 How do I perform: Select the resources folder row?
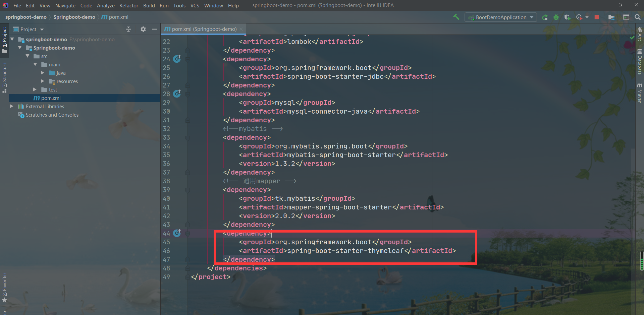coord(85,81)
